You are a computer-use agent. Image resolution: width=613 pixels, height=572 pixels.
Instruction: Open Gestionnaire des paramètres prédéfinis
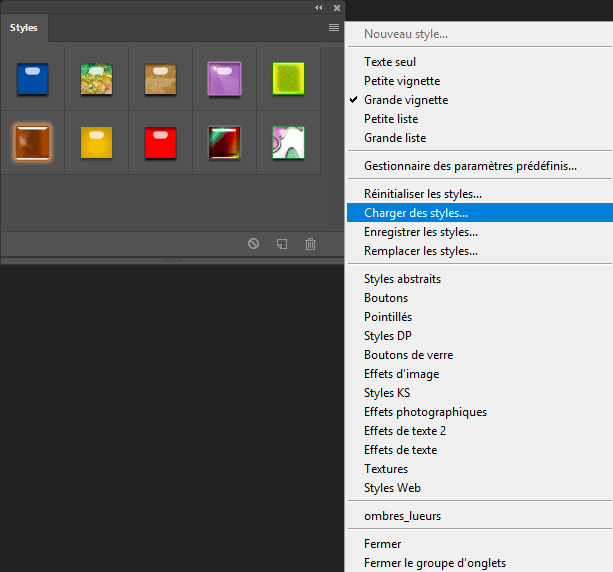pyautogui.click(x=470, y=166)
